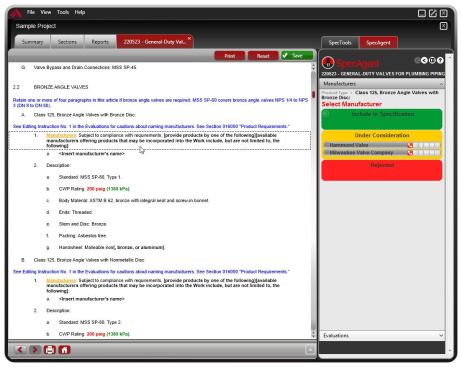Select the 220523 General Duty Valves tab
The image size is (462, 367).
pos(154,42)
